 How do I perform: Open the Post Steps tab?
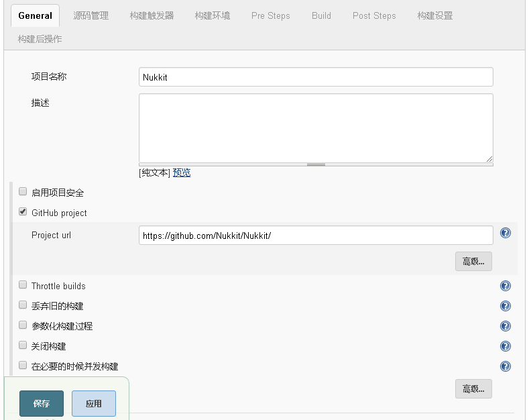coord(374,15)
